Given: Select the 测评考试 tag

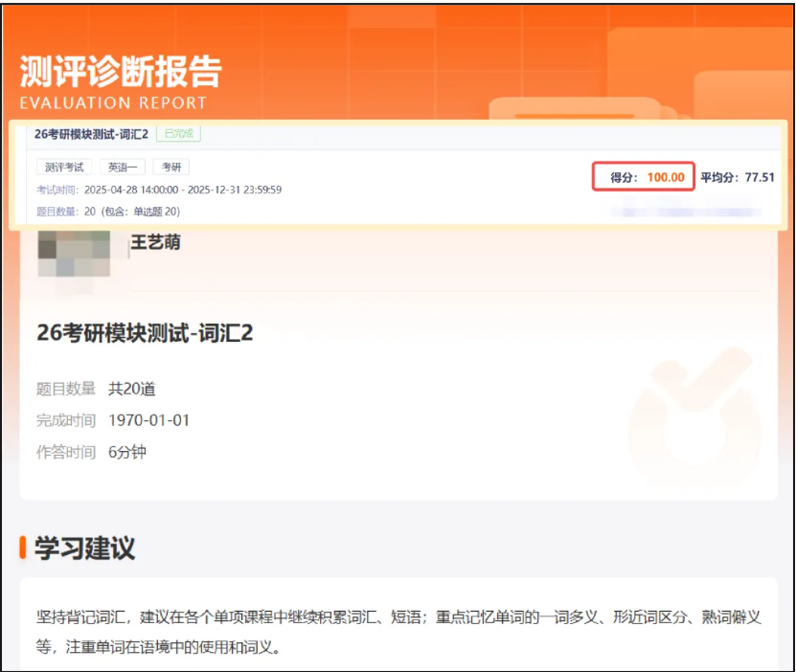Looking at the screenshot, I should (64, 167).
